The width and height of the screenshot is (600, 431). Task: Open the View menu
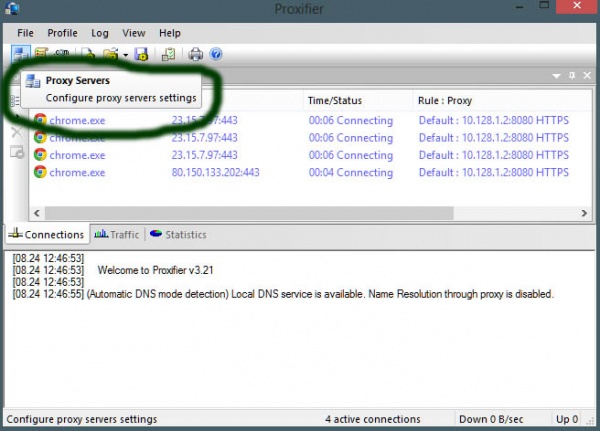click(134, 33)
